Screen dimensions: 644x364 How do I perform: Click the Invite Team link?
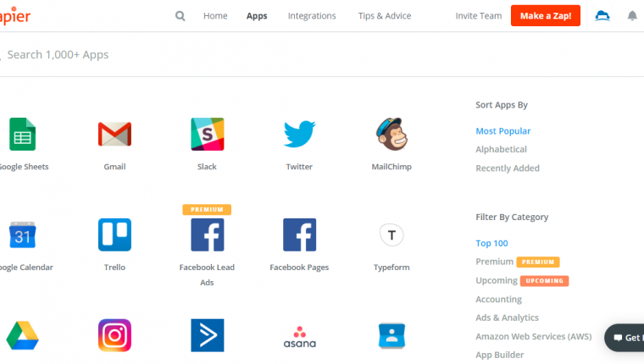(479, 16)
